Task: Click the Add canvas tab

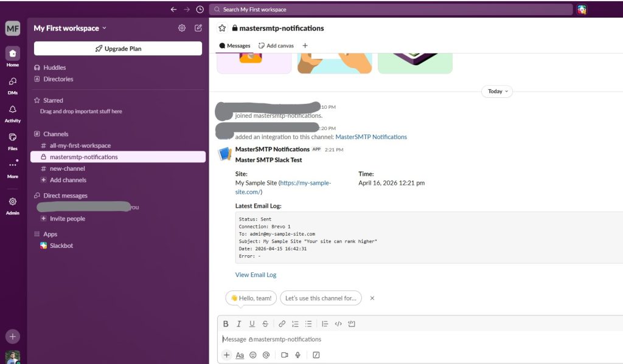Action: tap(276, 46)
